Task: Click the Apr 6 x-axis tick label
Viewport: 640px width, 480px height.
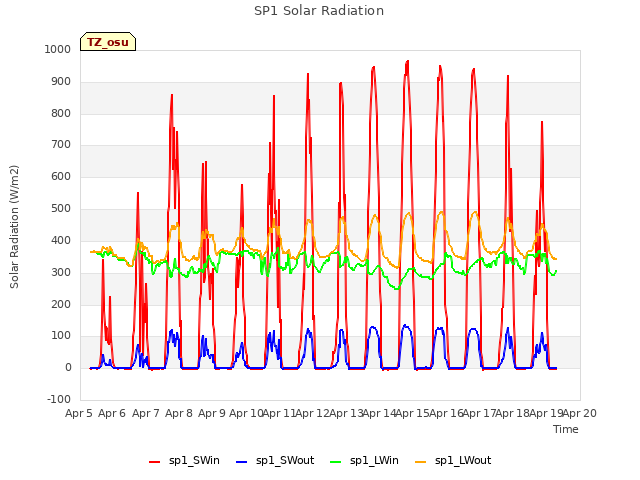Action: tap(112, 413)
